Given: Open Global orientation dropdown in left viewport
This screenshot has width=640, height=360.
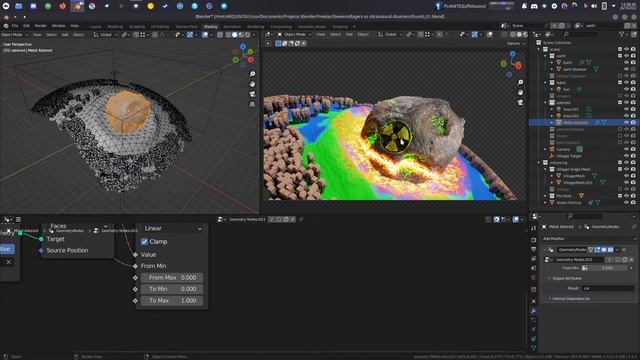Looking at the screenshot, I should click(x=106, y=35).
